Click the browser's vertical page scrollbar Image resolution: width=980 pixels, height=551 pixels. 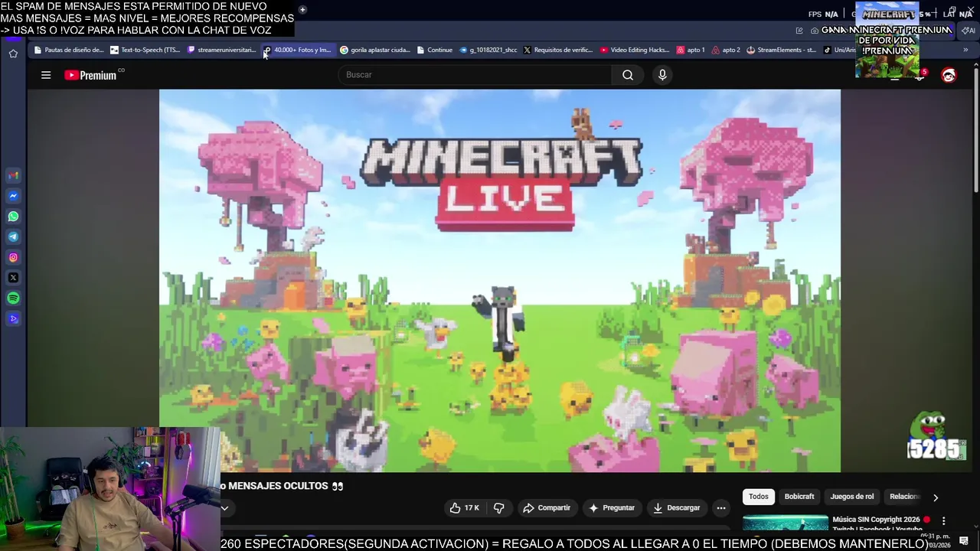[976, 129]
